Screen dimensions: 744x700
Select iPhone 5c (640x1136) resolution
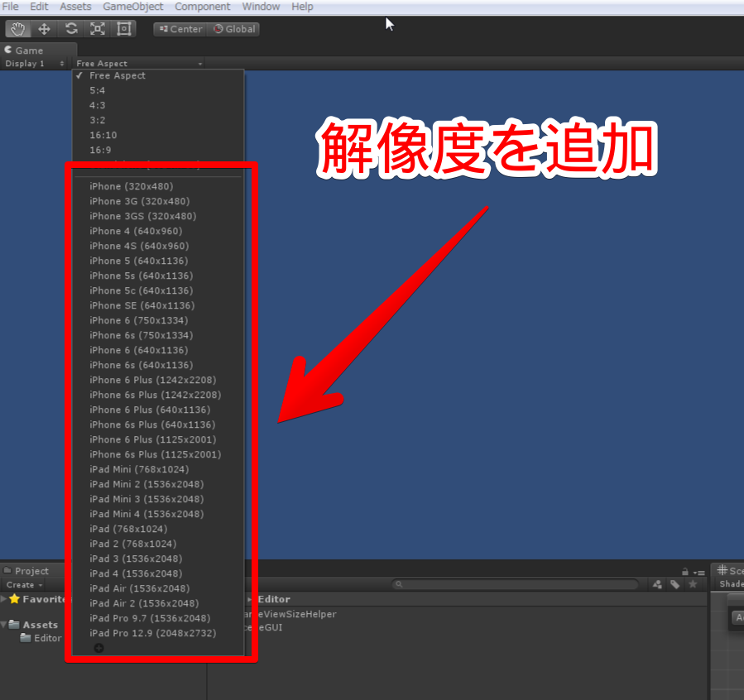tap(158, 290)
